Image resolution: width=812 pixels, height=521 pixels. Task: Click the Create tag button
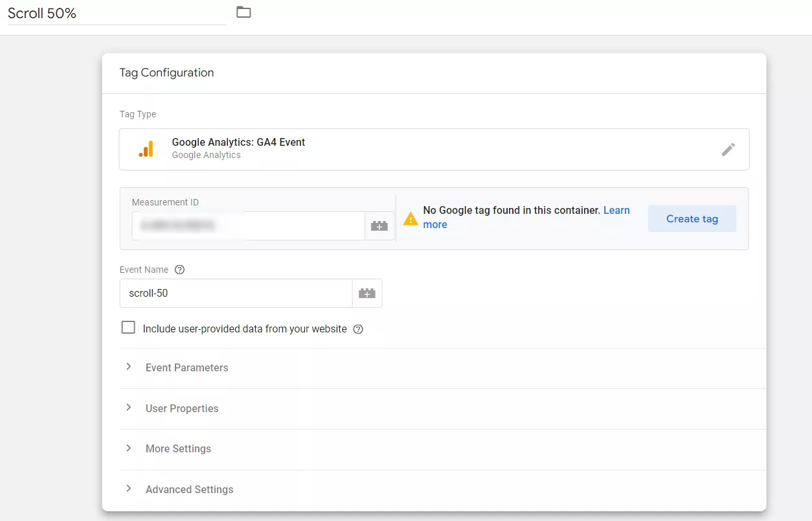click(x=692, y=219)
